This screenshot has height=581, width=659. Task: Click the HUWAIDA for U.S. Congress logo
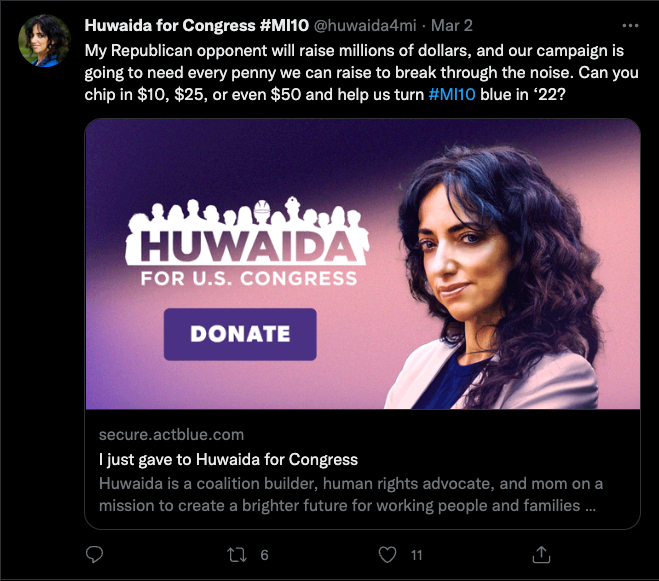point(248,242)
